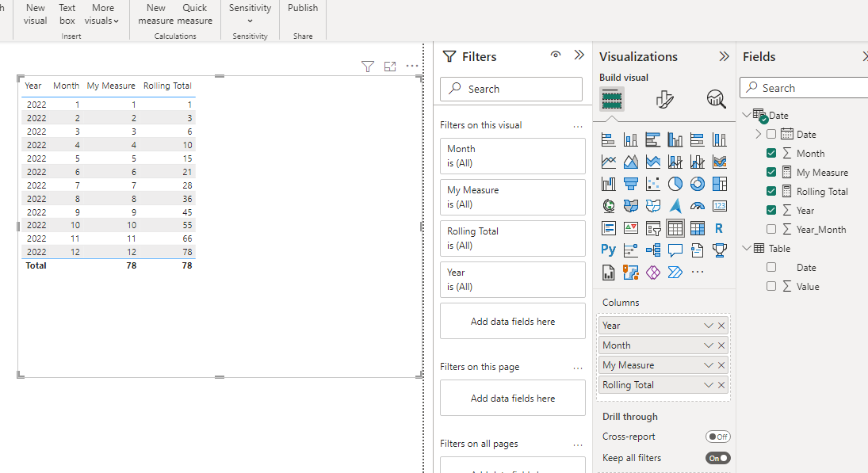Choose the Slicer visual

[x=652, y=228]
